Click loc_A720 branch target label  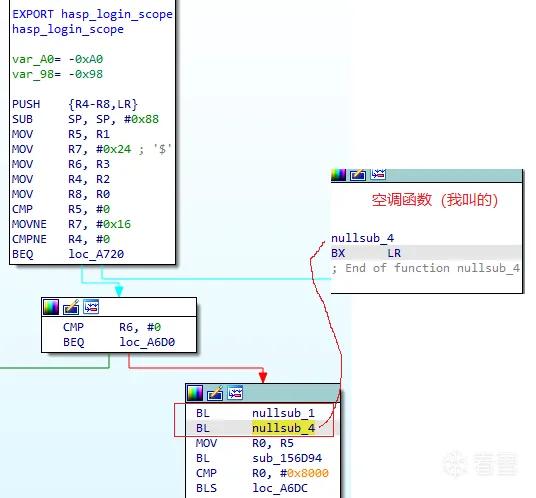point(96,254)
